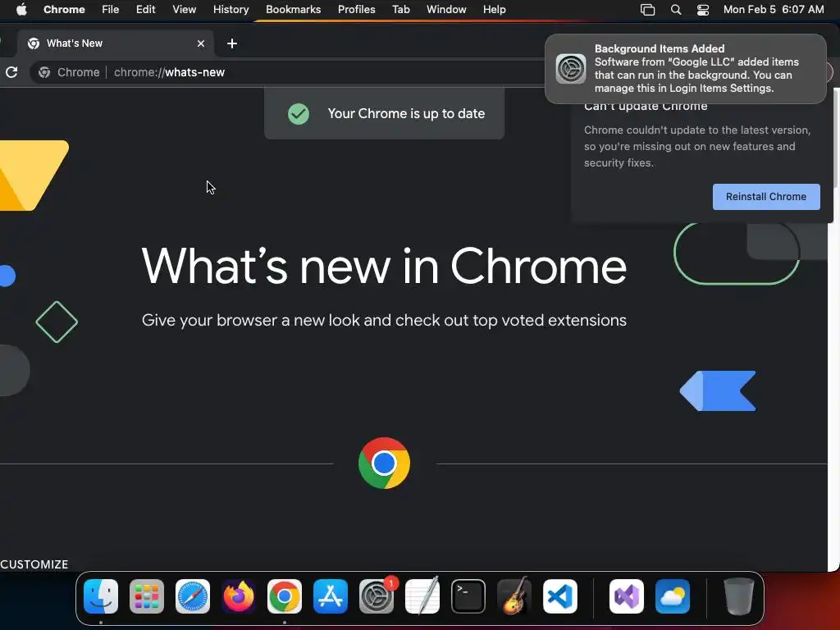Open the Profiles menu
This screenshot has width=840, height=630.
[356, 10]
